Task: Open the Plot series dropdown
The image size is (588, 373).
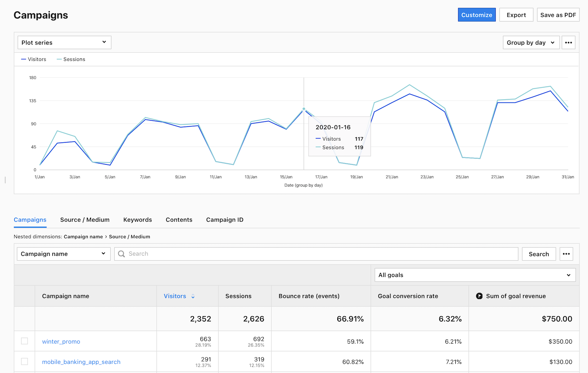Action: 65,42
